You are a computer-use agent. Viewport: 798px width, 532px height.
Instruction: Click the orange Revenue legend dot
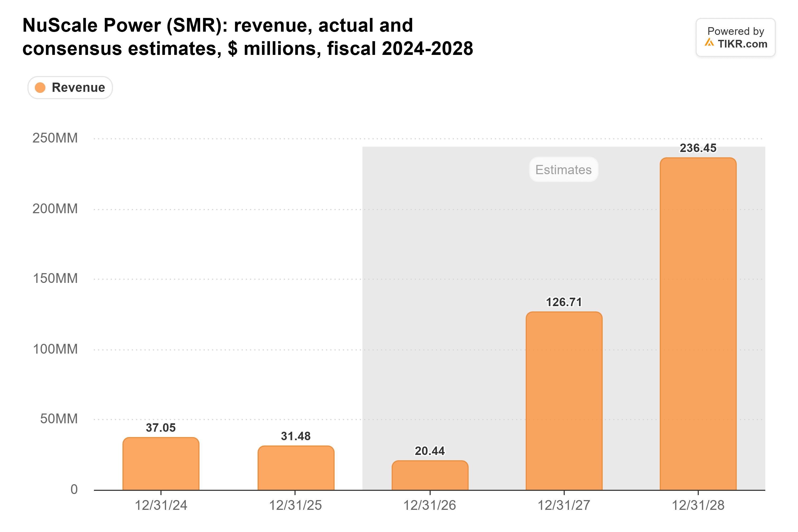pyautogui.click(x=40, y=88)
